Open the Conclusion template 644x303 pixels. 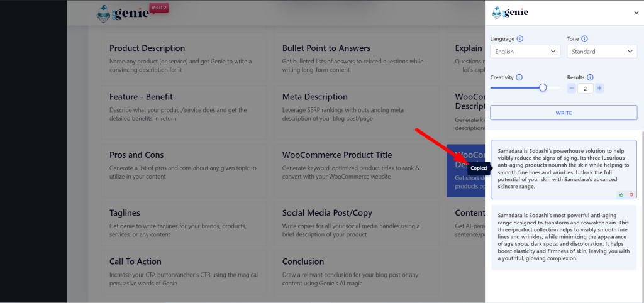click(357, 272)
